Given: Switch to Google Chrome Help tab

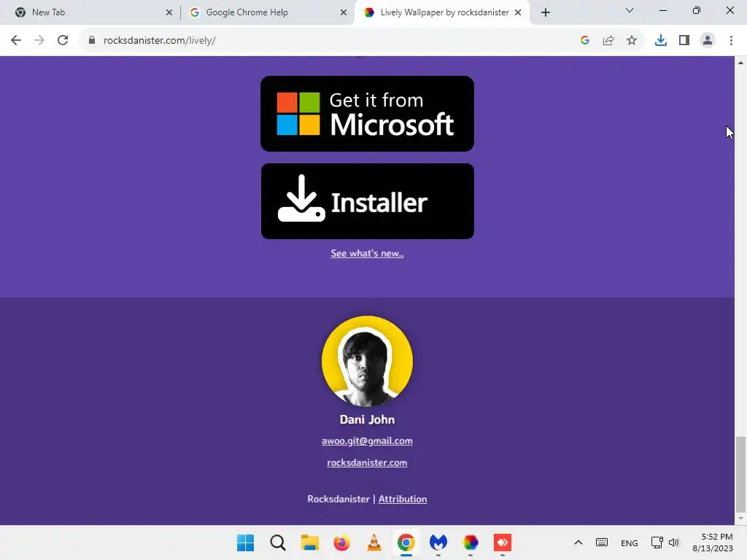Looking at the screenshot, I should click(x=267, y=12).
